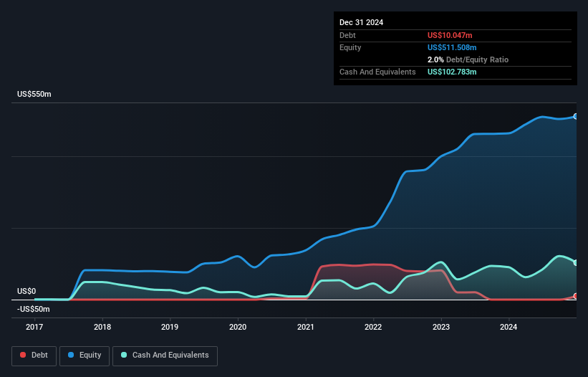Screen dimensions: 588x377
Task: Select the 2022 axis label
Action: pyautogui.click(x=373, y=327)
